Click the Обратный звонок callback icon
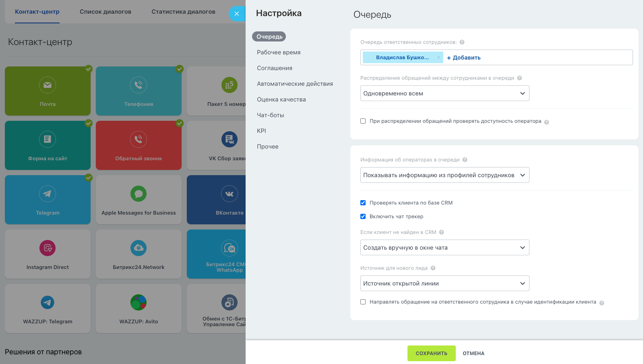This screenshot has width=643, height=364. point(139,139)
